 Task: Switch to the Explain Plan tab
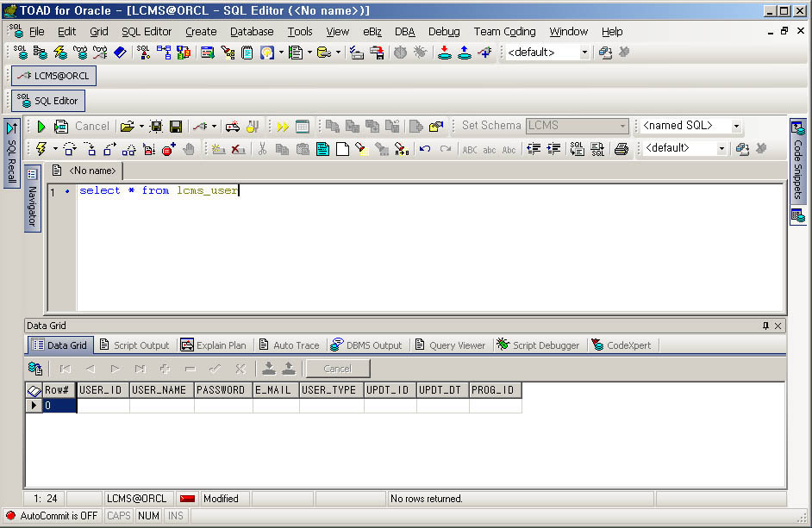tap(214, 345)
